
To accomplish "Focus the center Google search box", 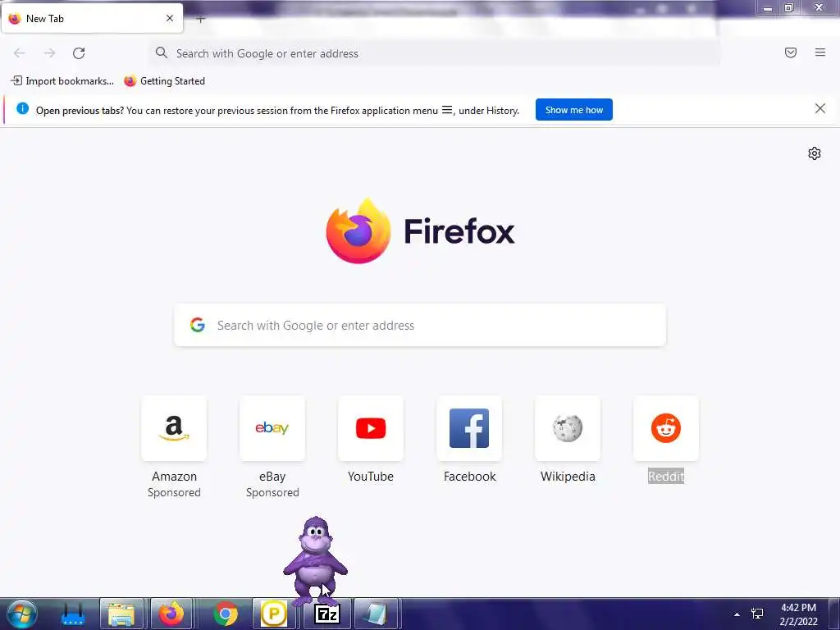I will pyautogui.click(x=420, y=325).
